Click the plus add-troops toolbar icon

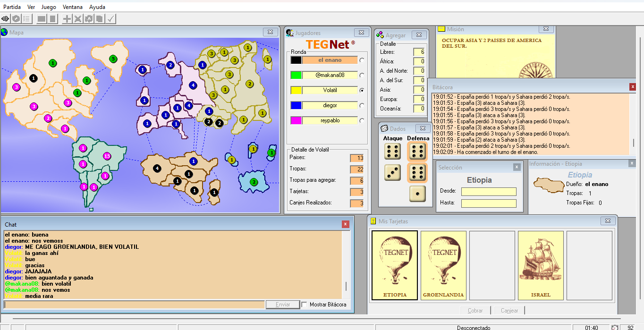pos(67,19)
